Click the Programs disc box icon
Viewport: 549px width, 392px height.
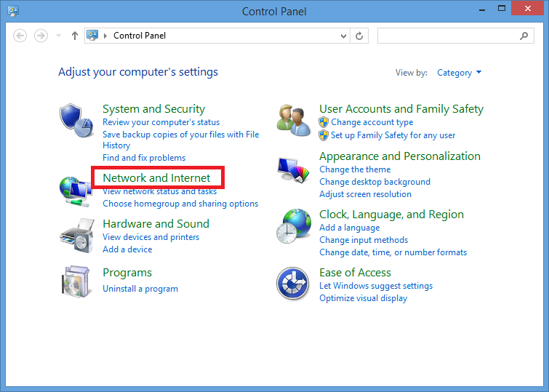coord(76,281)
